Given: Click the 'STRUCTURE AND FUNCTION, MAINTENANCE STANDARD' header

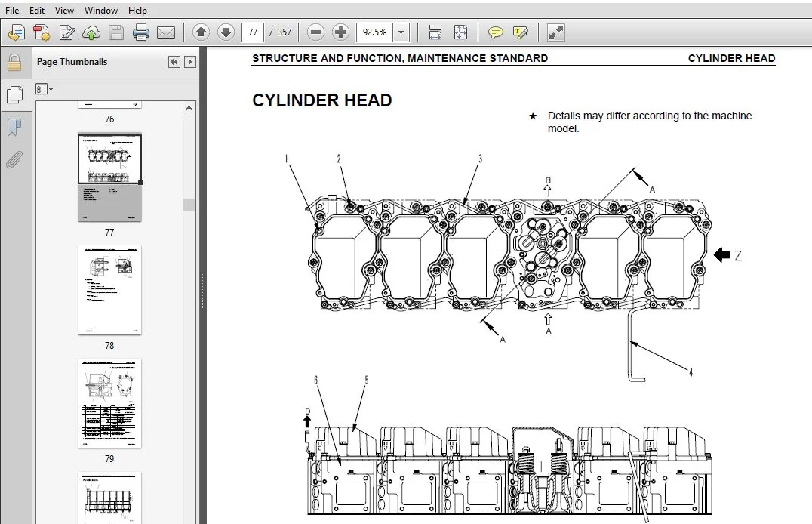Looking at the screenshot, I should point(400,58).
